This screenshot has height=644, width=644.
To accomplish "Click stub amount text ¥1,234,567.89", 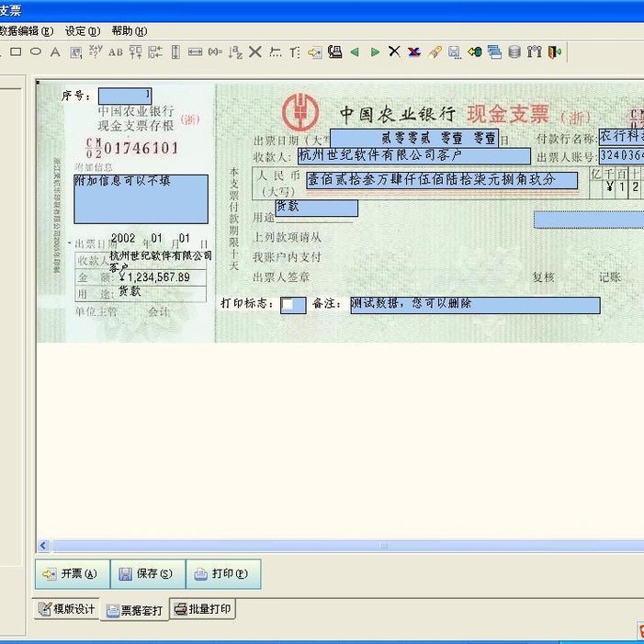I will [154, 277].
